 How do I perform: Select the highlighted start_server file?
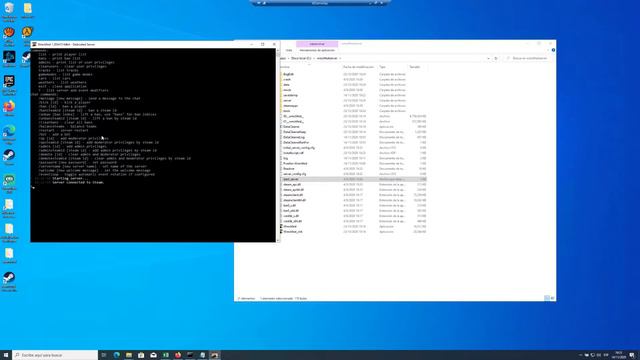click(x=353, y=179)
